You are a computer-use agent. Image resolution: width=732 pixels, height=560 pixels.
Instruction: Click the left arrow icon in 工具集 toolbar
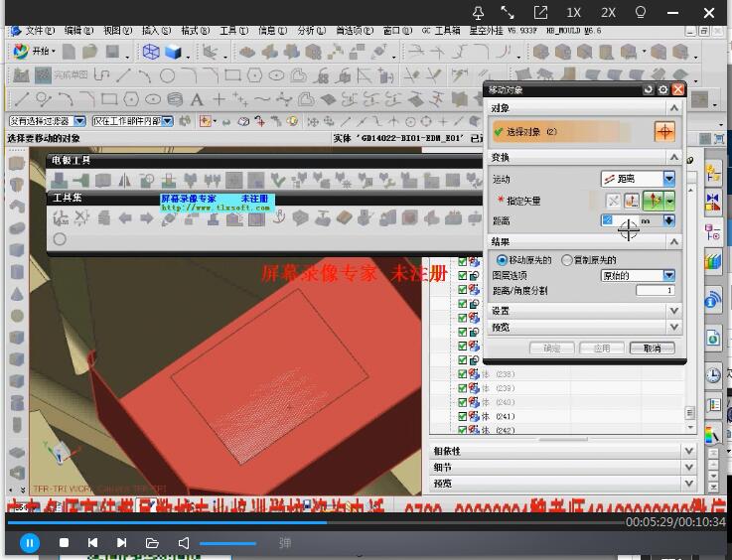125,217
